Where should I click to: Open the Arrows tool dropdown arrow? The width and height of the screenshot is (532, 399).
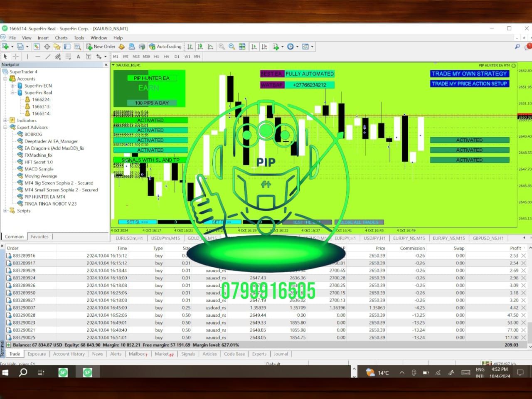[105, 57]
